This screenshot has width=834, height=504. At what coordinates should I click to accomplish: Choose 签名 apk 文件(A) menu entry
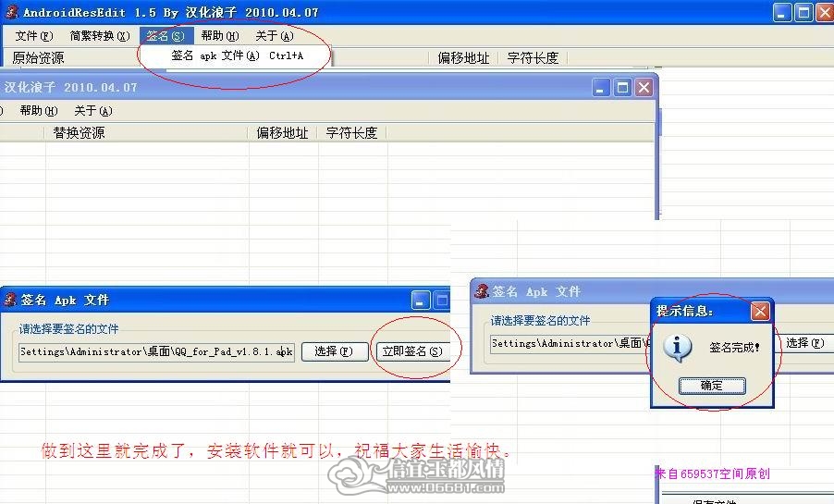point(238,55)
